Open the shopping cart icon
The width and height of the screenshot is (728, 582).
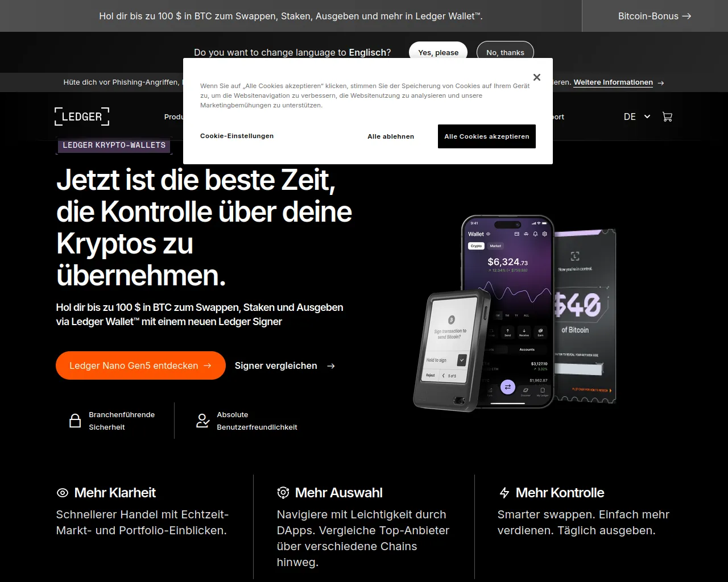point(667,117)
